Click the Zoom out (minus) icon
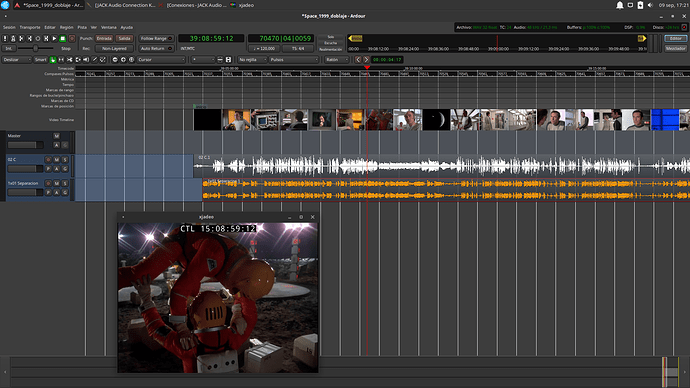 pyautogui.click(x=115, y=59)
